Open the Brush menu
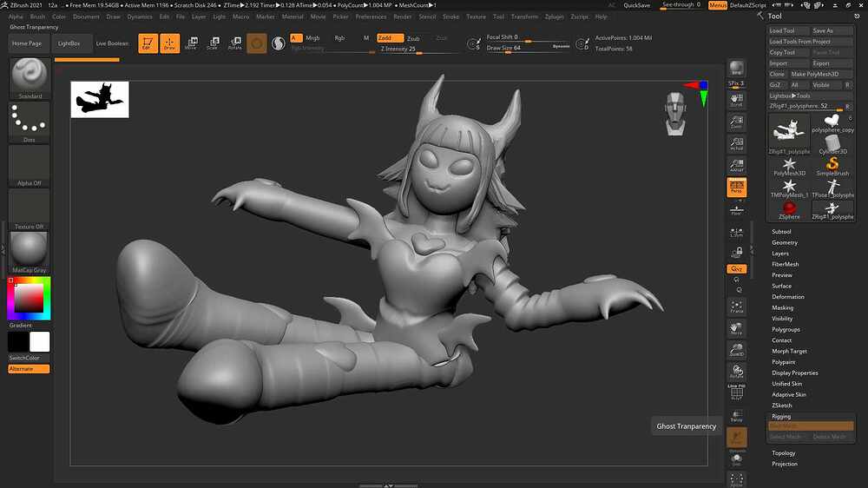Viewport: 868px width, 488px height. [37, 16]
